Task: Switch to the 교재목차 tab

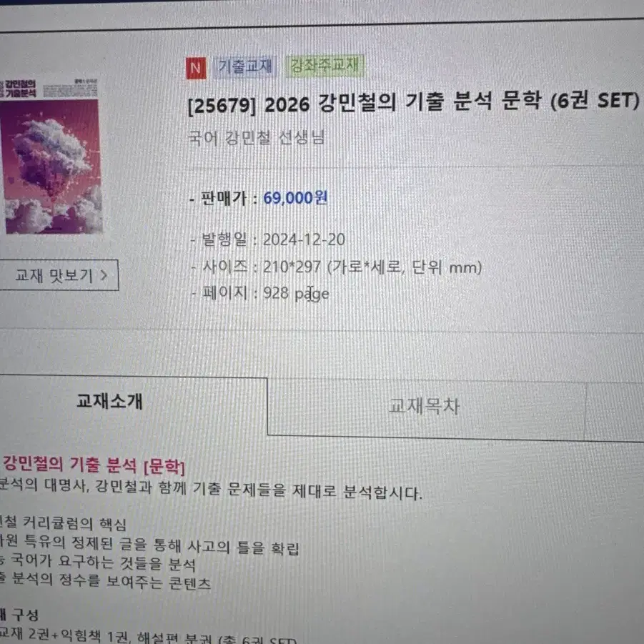Action: (425, 406)
